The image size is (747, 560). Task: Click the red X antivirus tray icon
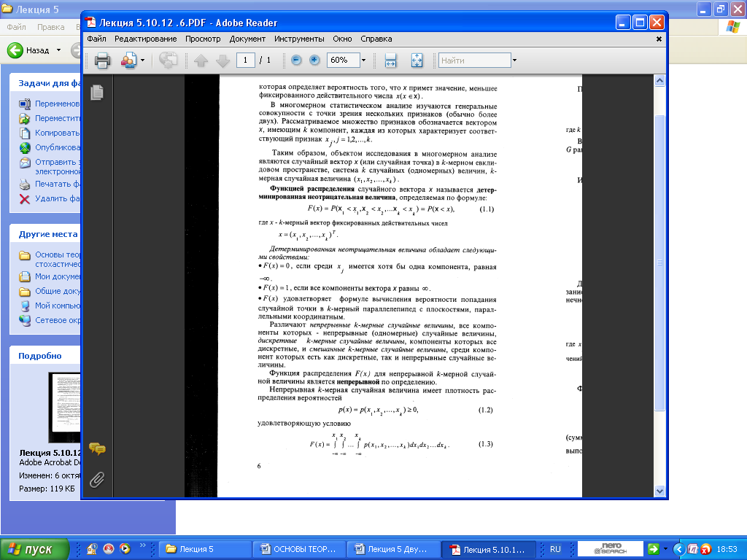tap(706, 549)
